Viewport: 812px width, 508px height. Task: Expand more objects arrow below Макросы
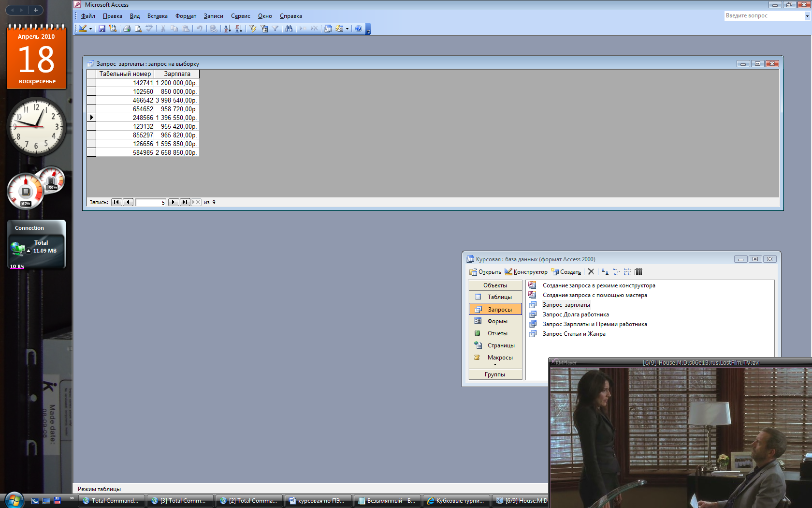495,365
